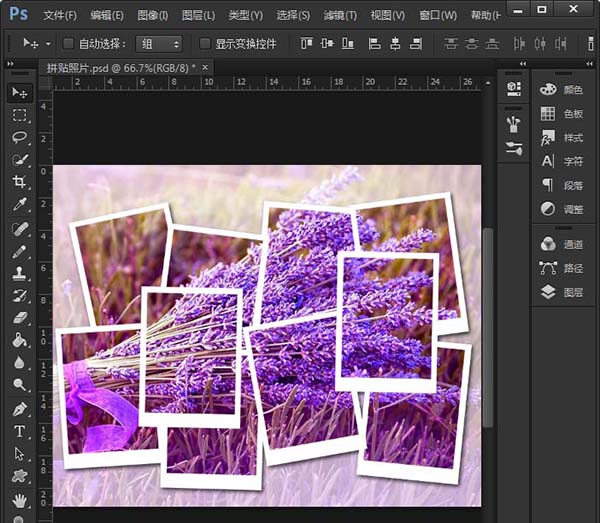
Task: Select the Clone Stamp tool
Action: (20, 273)
